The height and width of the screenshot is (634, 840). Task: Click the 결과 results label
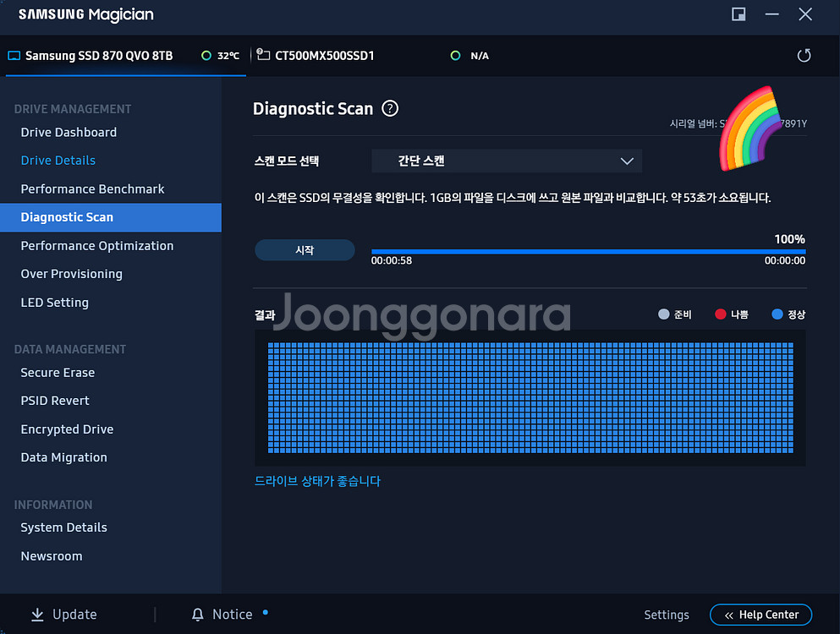tap(265, 314)
